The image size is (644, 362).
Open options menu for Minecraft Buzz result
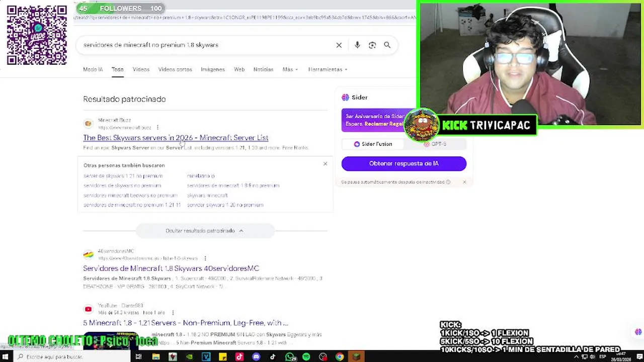pos(157,128)
